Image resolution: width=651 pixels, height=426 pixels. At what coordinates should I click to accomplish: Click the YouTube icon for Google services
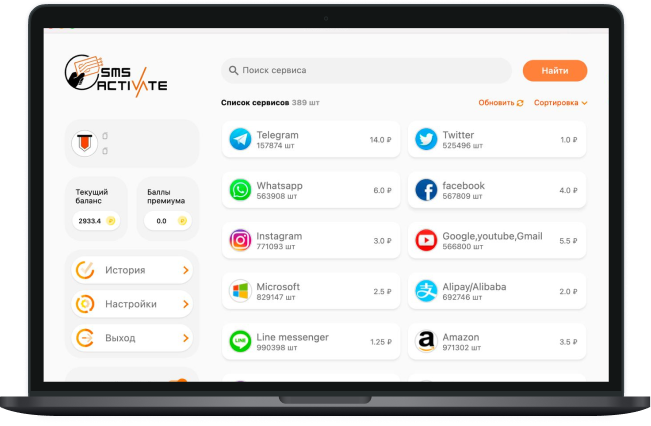point(426,241)
